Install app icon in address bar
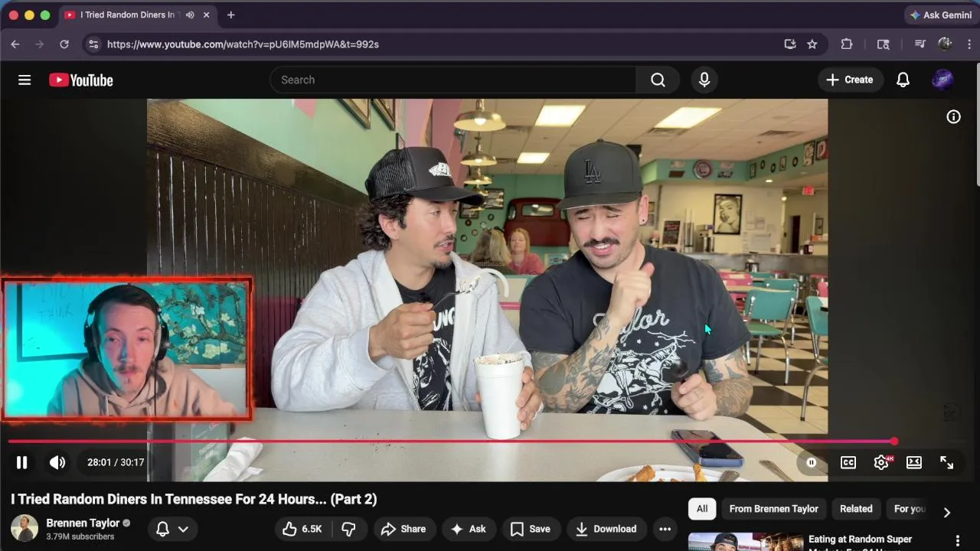Screen dimensions: 980x551 click(790, 44)
